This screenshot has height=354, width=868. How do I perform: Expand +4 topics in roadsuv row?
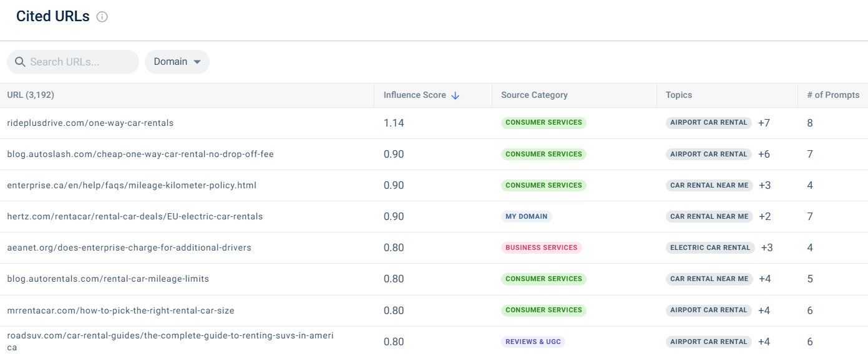tap(764, 342)
